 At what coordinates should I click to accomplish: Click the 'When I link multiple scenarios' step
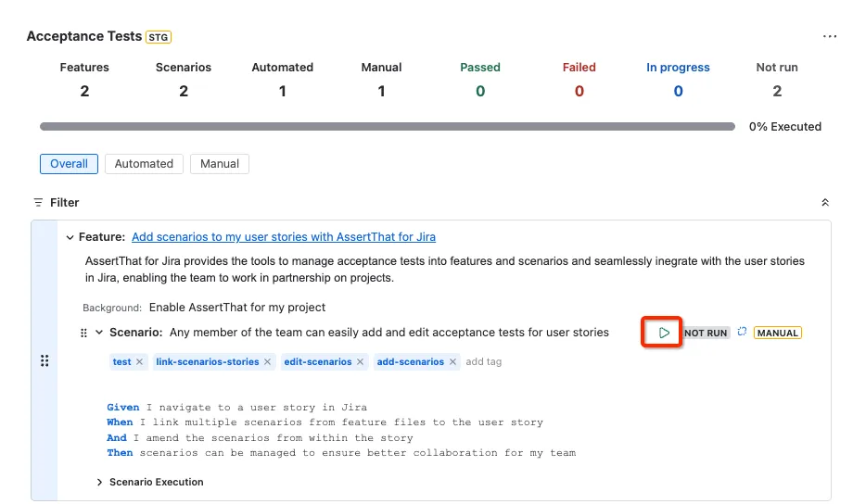(x=325, y=422)
